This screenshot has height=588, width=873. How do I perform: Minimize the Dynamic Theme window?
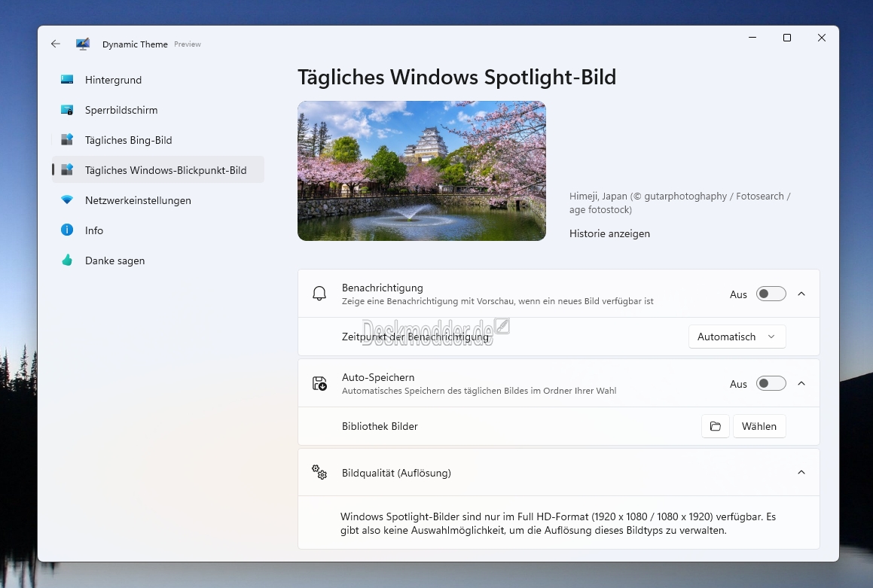tap(752, 38)
